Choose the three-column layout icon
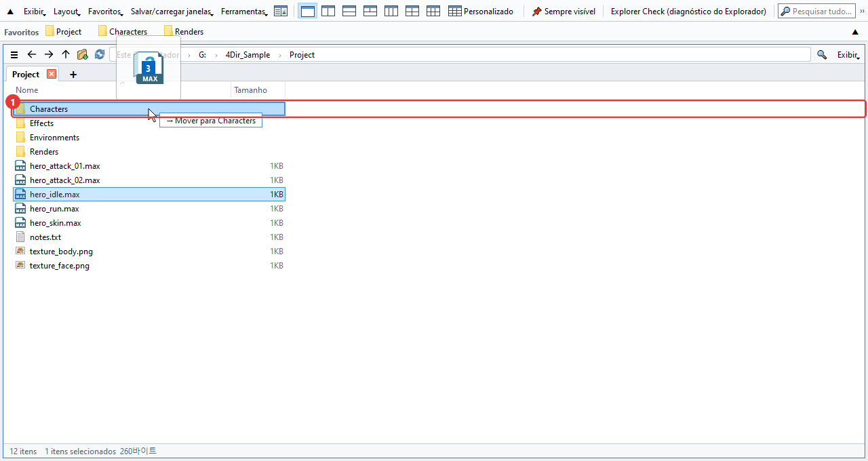 pos(391,12)
